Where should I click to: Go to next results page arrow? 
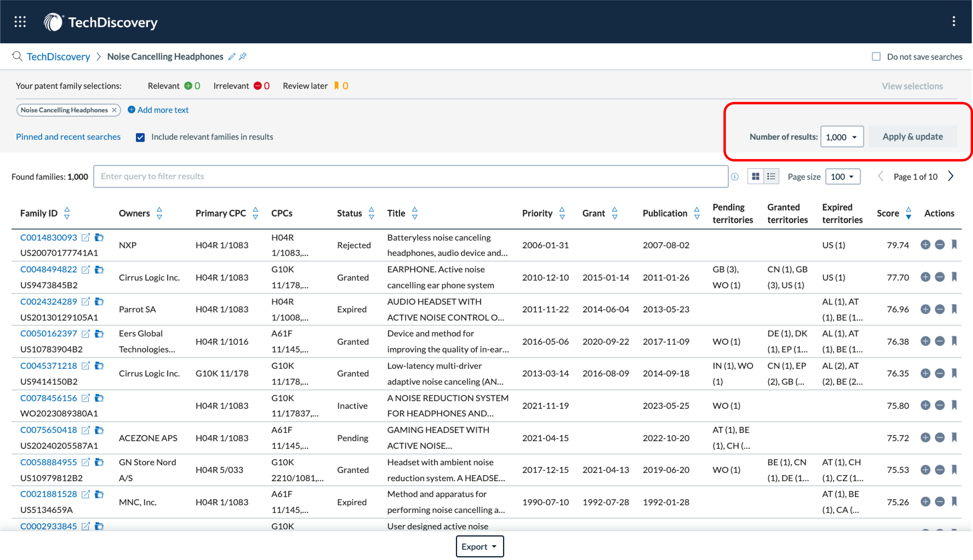(x=951, y=176)
